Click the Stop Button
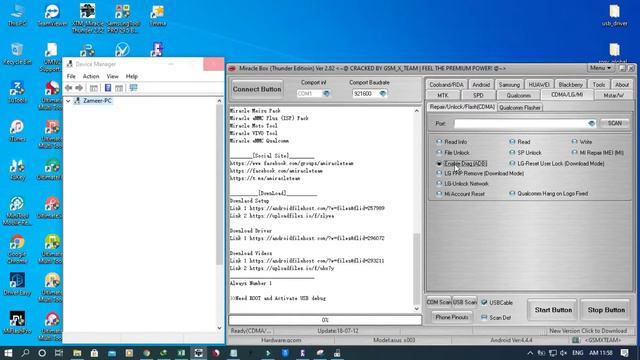640x360 pixels. (606, 310)
